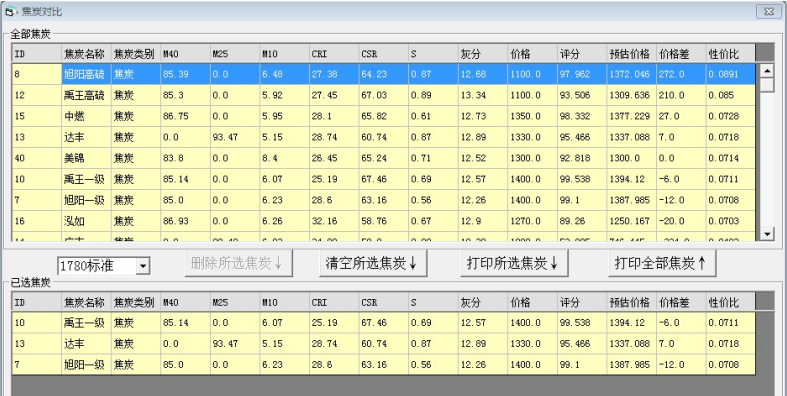Click the 打印所选焦炭 button
Image resolution: width=787 pixels, height=396 pixels.
pos(514,263)
